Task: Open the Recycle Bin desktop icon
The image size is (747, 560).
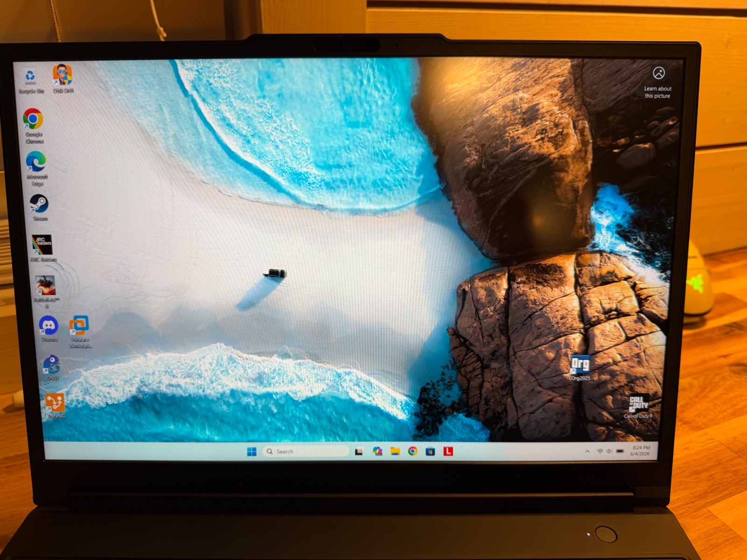Action: coord(30,79)
